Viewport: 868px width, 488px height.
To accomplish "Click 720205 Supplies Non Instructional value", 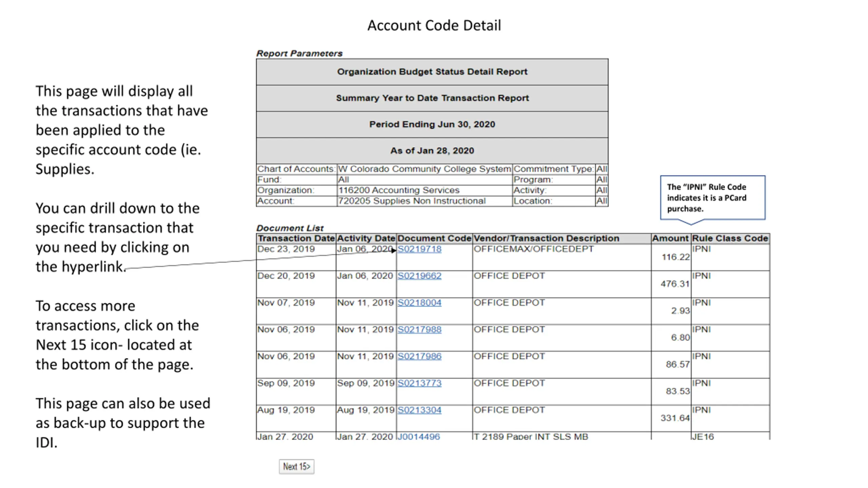I will coord(412,201).
